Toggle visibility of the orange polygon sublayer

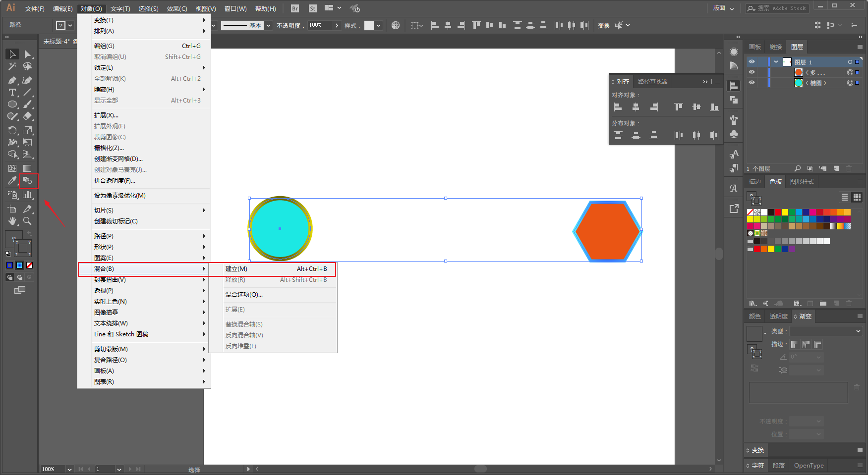click(752, 72)
